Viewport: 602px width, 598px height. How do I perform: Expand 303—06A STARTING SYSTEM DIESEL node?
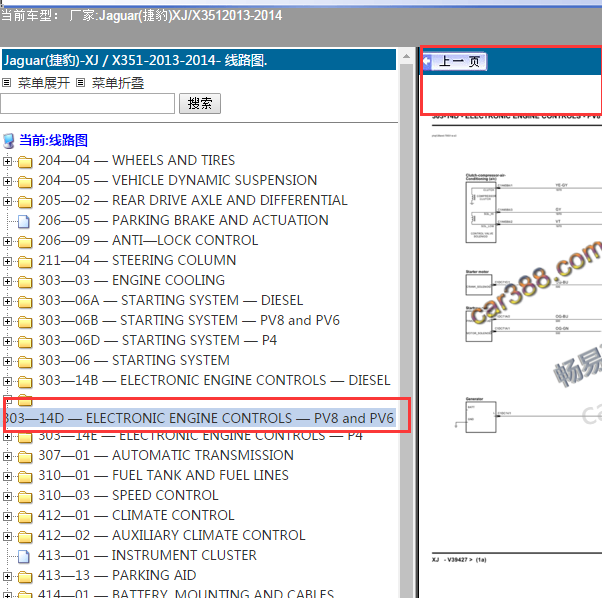click(x=7, y=301)
